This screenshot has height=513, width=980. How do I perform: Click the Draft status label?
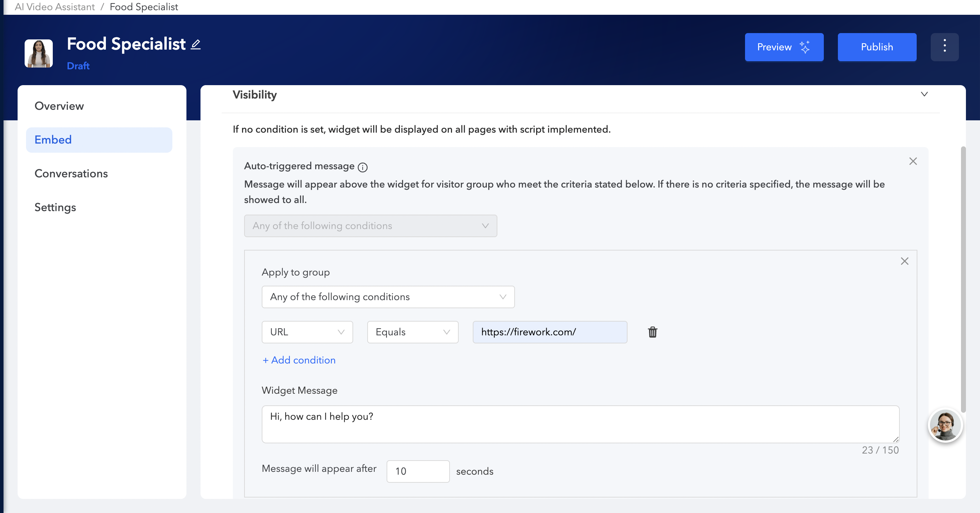pos(78,66)
